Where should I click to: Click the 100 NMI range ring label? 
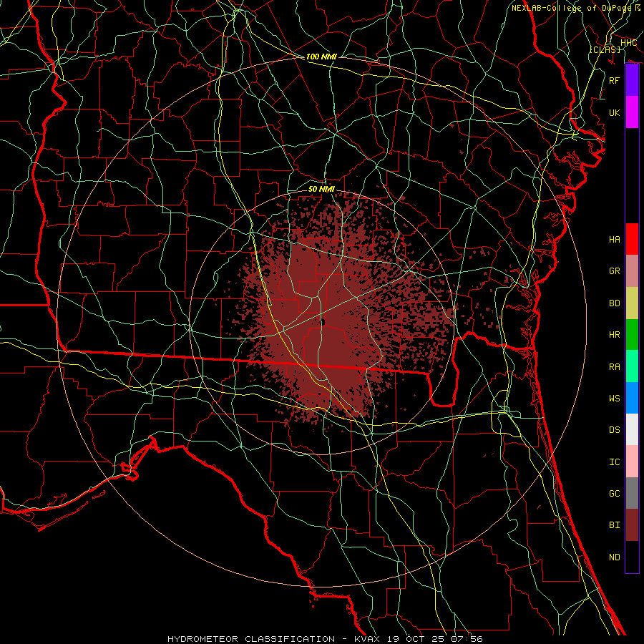pos(321,57)
